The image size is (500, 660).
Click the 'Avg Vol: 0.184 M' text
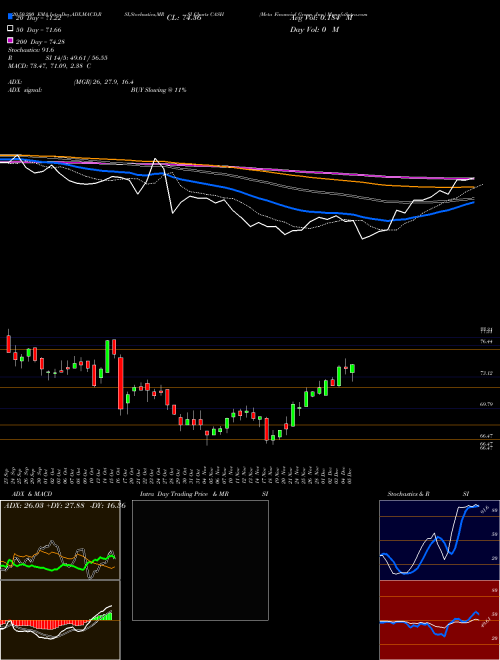321,18
